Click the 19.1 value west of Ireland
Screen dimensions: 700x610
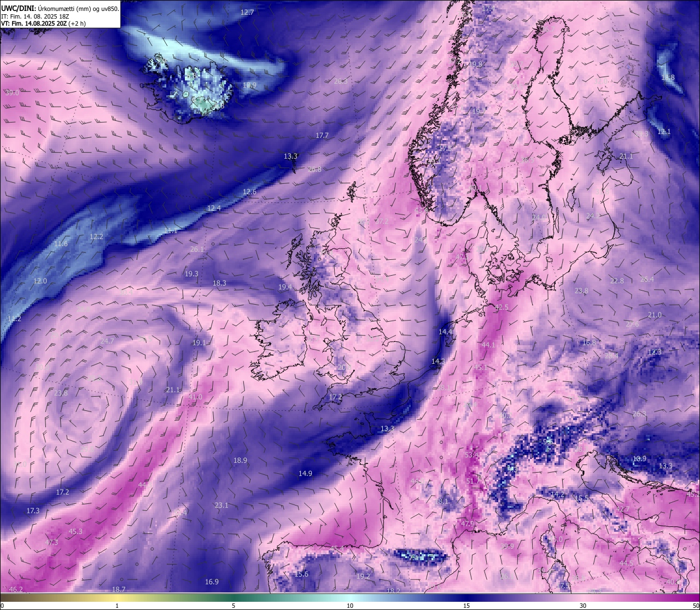point(199,342)
